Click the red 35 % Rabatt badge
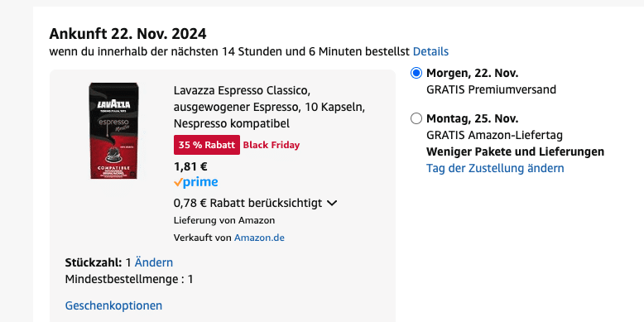The width and height of the screenshot is (644, 322). click(207, 145)
